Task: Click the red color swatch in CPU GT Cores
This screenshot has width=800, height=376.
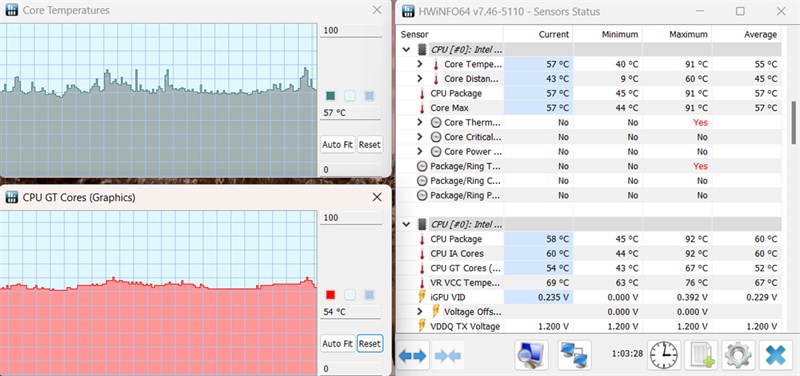Action: click(x=330, y=295)
